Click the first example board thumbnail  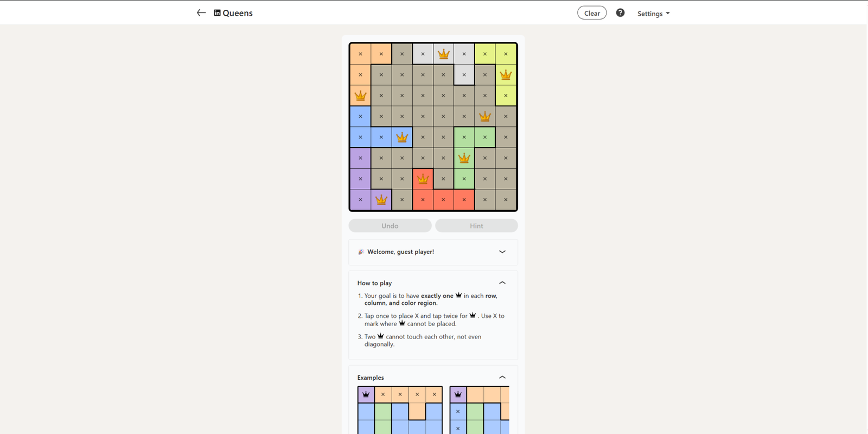point(400,410)
